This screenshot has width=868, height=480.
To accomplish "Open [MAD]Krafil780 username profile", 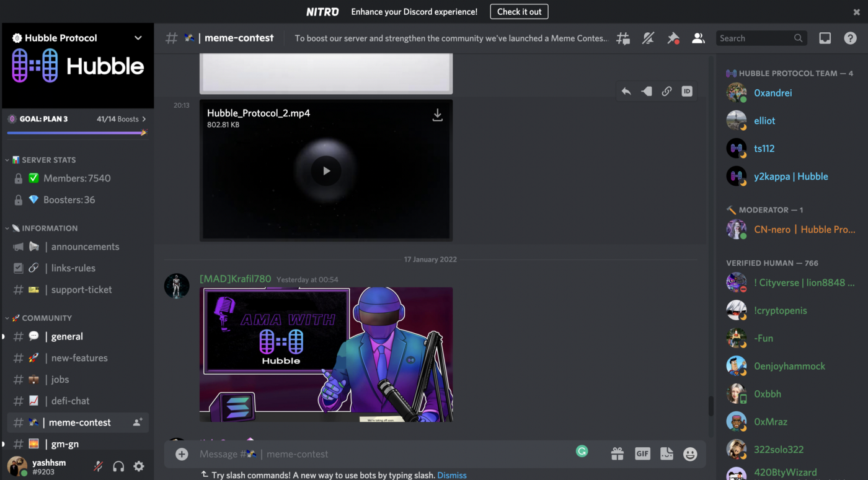I will point(235,279).
